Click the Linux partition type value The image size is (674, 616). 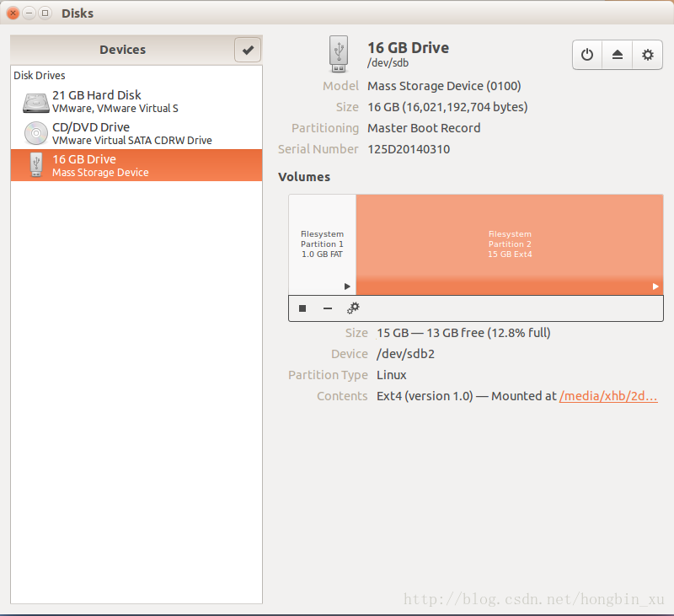pyautogui.click(x=392, y=375)
